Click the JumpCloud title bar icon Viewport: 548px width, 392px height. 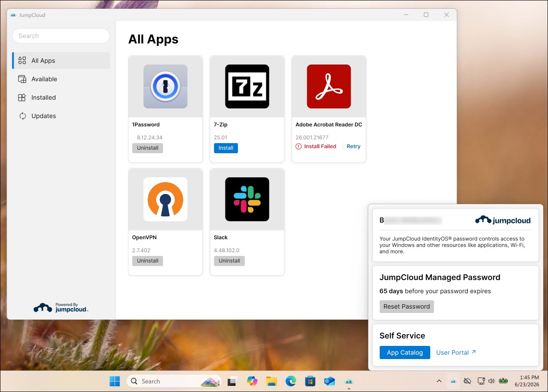pos(13,15)
